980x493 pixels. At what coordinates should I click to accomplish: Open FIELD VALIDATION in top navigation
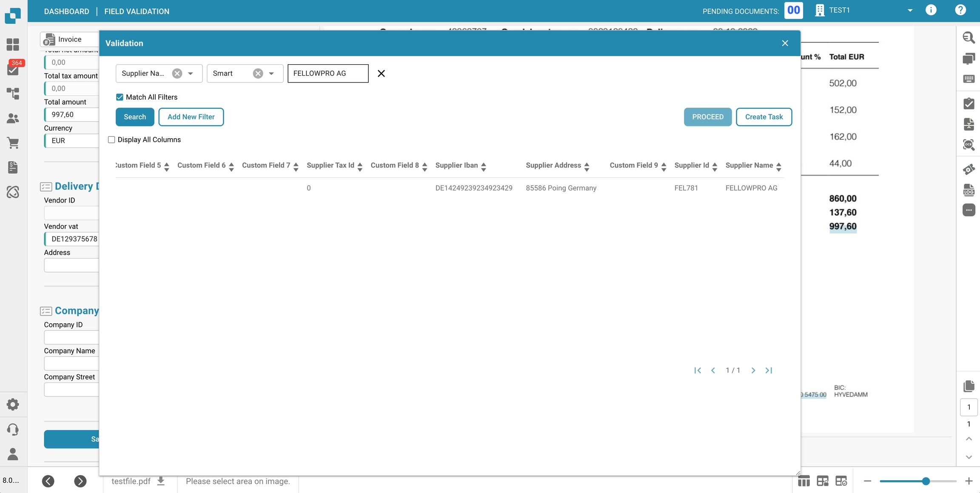coord(137,11)
